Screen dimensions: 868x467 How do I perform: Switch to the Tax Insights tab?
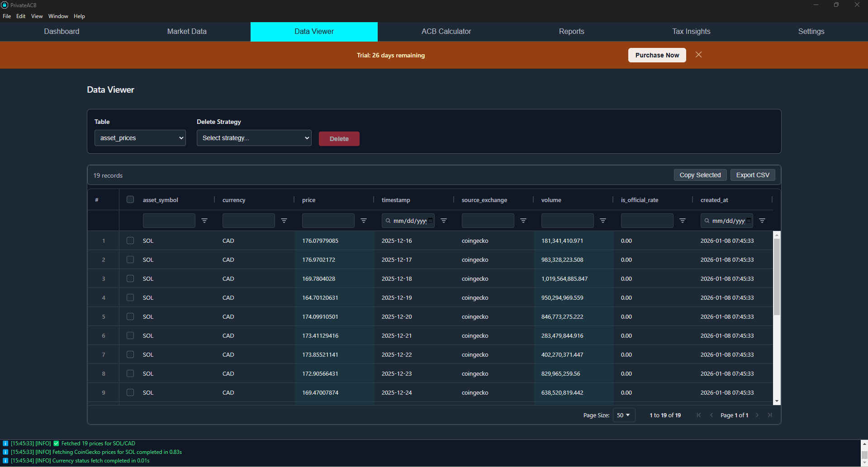[691, 32]
